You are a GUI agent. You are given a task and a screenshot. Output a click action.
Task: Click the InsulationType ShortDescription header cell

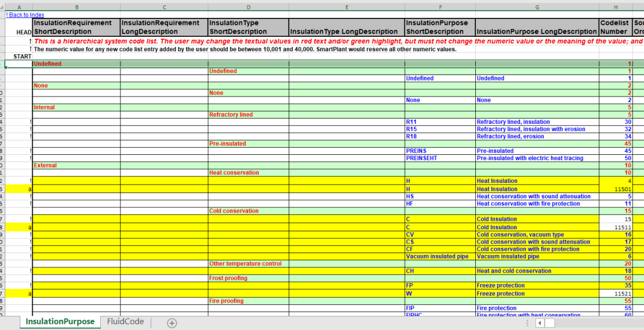click(249, 27)
